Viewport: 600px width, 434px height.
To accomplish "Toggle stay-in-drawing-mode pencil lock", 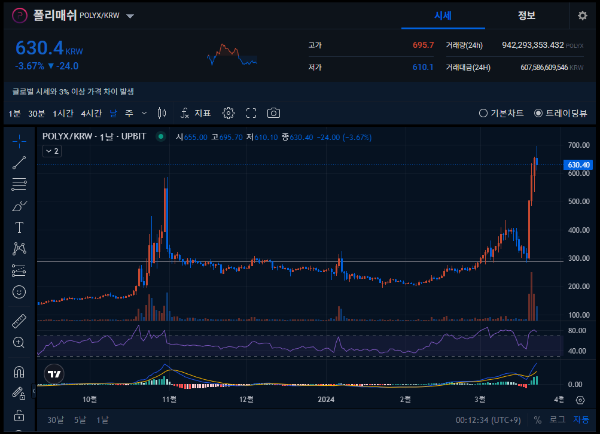I will click(19, 393).
